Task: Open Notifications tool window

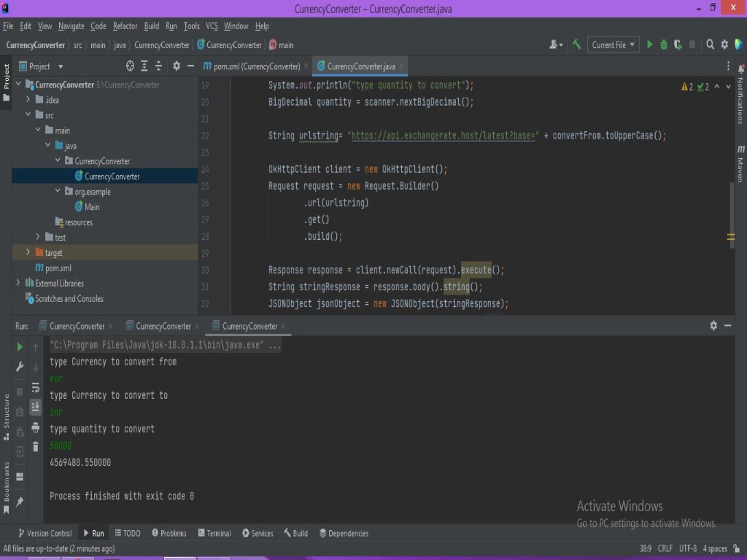Action: [x=740, y=94]
